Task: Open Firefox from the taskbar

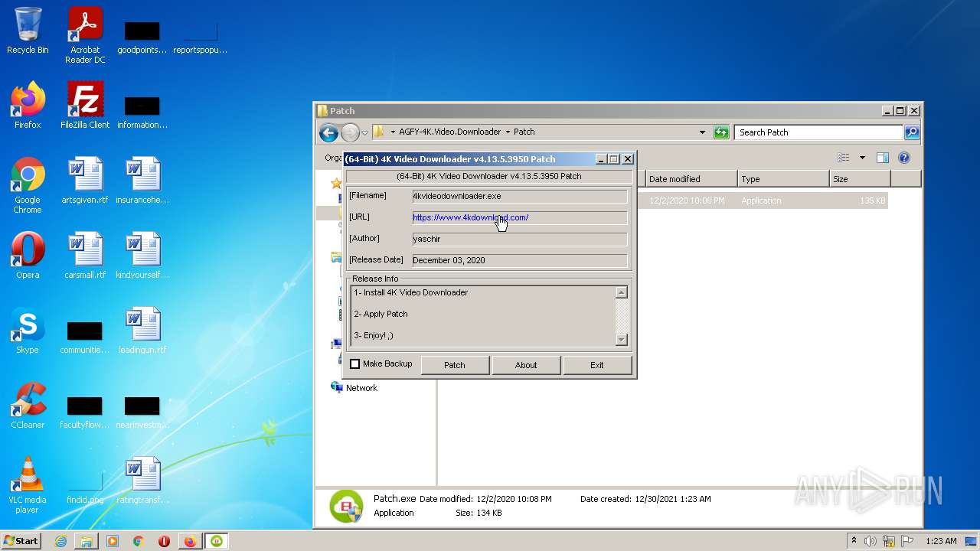Action: point(190,541)
